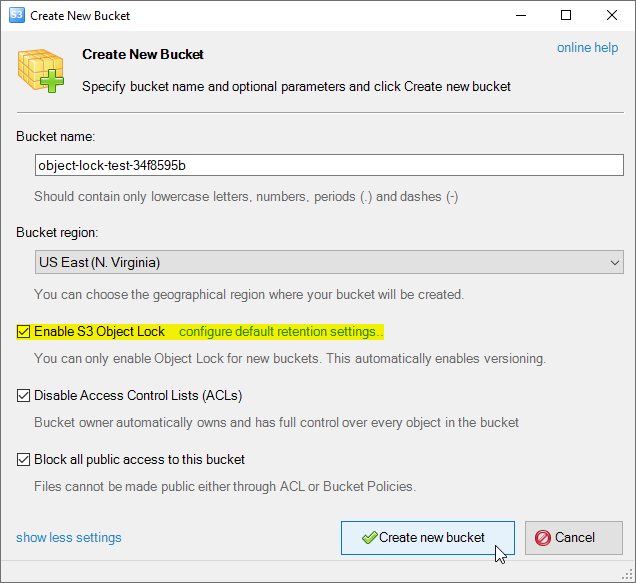The image size is (636, 583).
Task: Open the Bucket region dropdown
Action: [329, 262]
